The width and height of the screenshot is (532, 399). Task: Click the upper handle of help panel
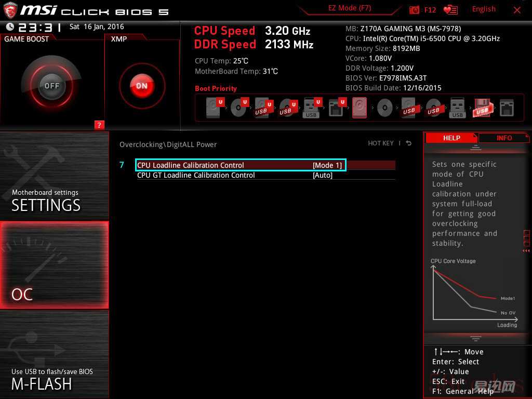(476, 148)
